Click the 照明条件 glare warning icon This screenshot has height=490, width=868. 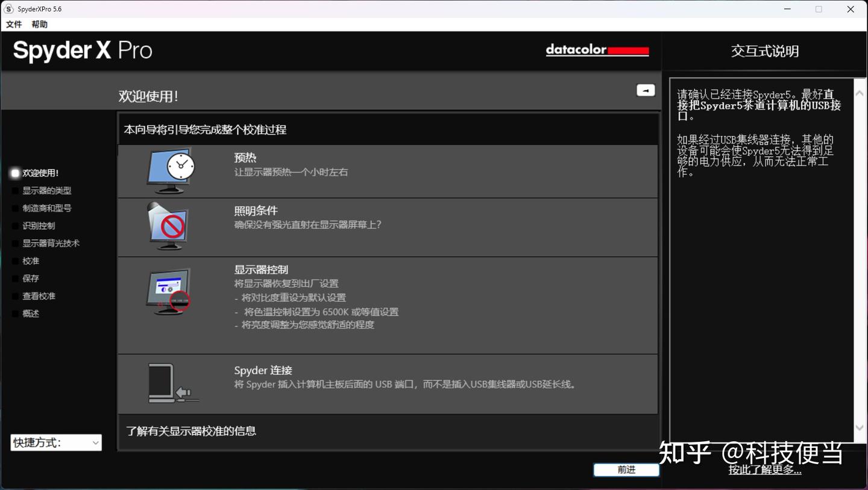(169, 226)
